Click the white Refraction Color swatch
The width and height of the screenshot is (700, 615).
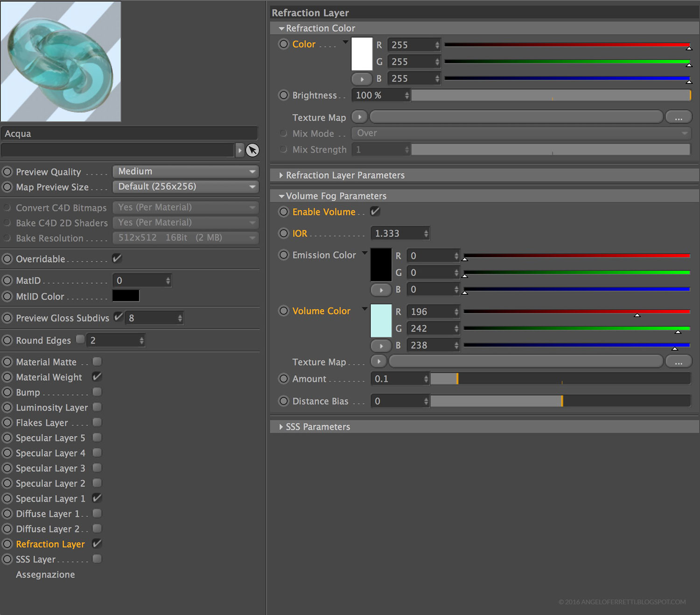pos(362,54)
